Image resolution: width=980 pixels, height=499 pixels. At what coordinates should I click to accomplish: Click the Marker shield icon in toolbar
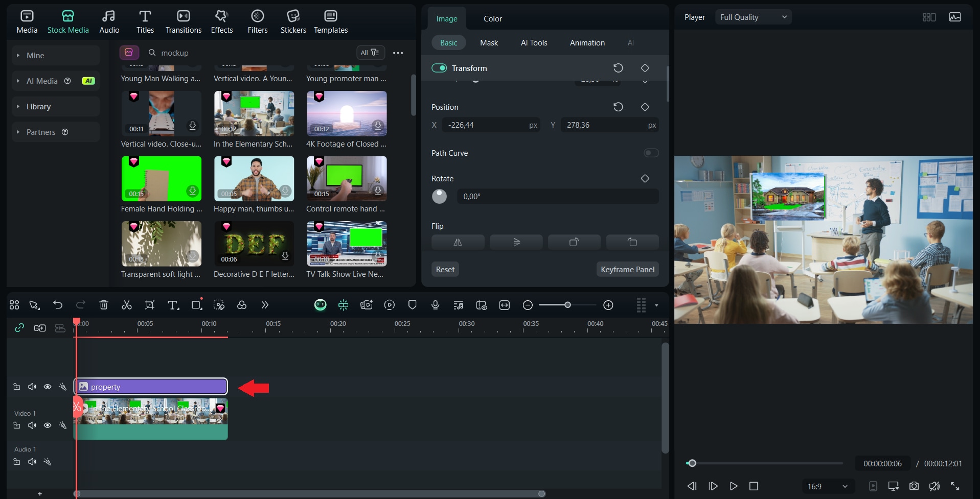[412, 305]
